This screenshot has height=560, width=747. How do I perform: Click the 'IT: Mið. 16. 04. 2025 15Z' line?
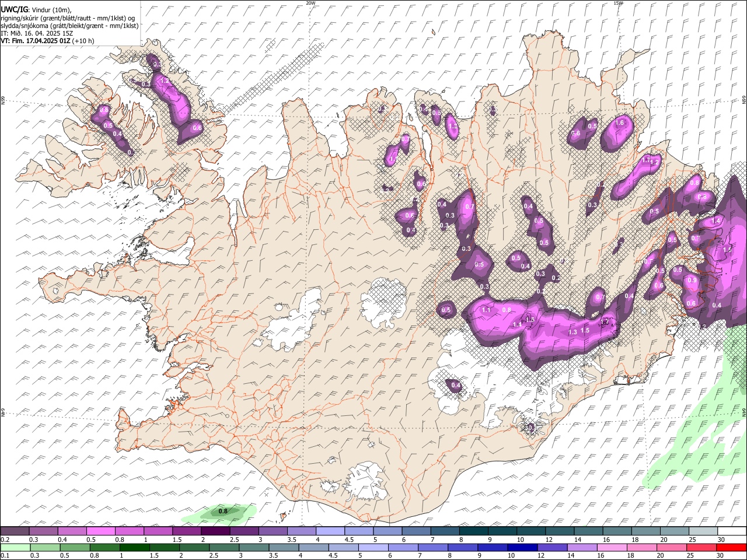(x=37, y=33)
